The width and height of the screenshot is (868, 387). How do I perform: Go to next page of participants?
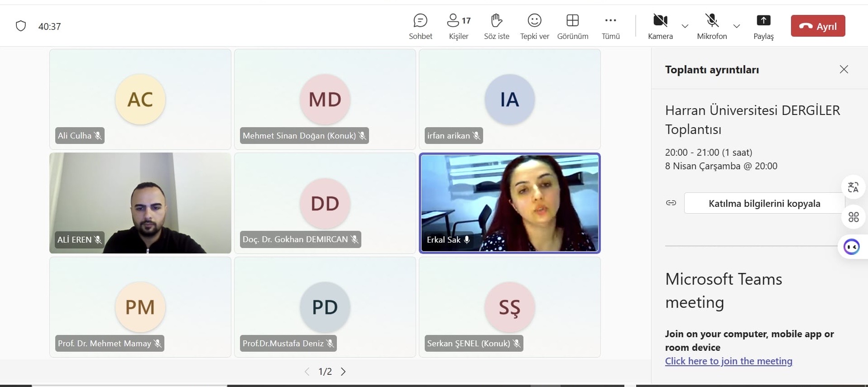(x=343, y=372)
